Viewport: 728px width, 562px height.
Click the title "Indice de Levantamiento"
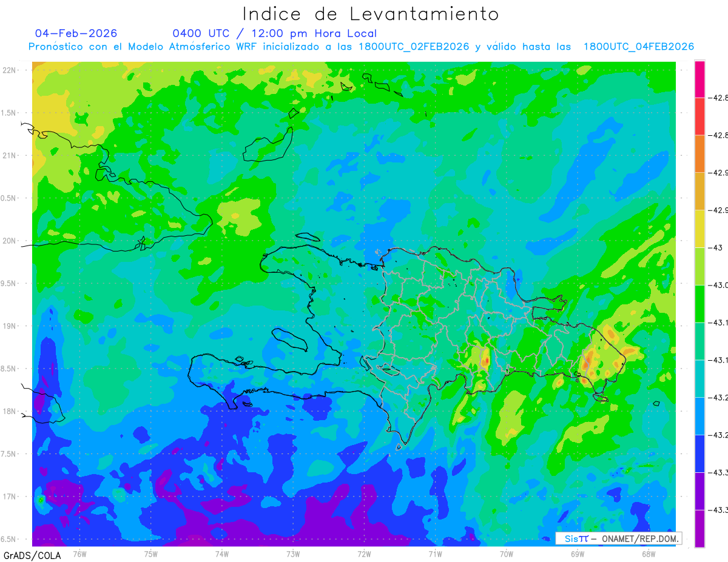(371, 14)
